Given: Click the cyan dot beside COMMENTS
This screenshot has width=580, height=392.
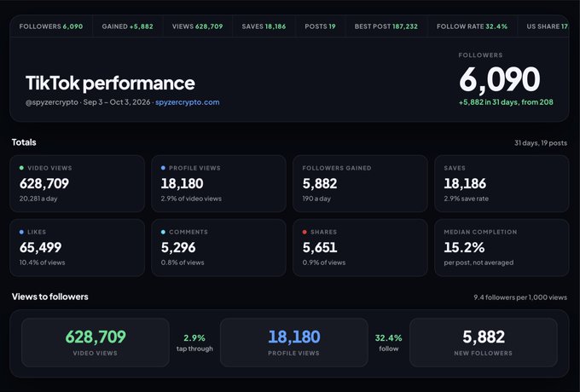Looking at the screenshot, I should click(163, 232).
